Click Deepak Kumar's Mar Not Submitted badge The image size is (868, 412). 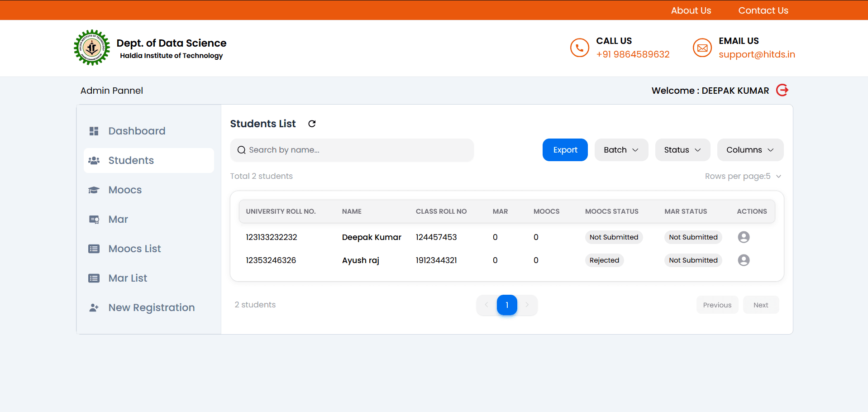693,237
